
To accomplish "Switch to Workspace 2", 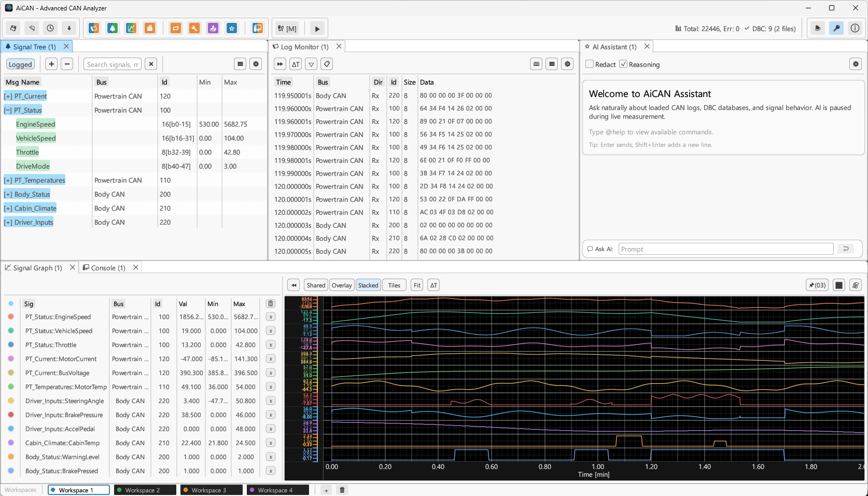I will (x=145, y=490).
